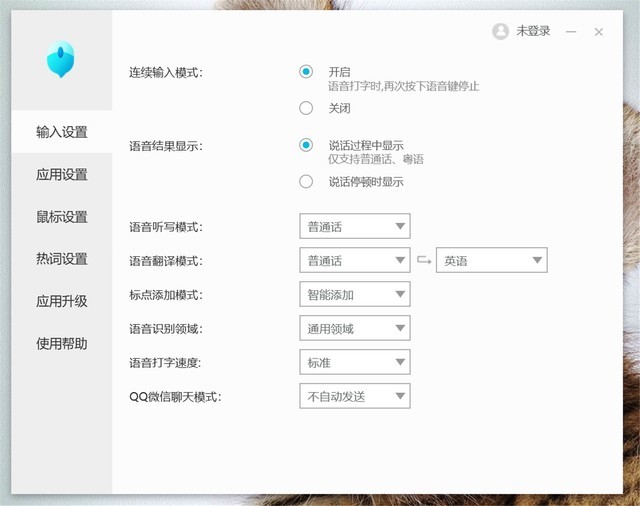The image size is (640, 506).
Task: Expand translation source language 普通话 dropdown
Action: (354, 261)
